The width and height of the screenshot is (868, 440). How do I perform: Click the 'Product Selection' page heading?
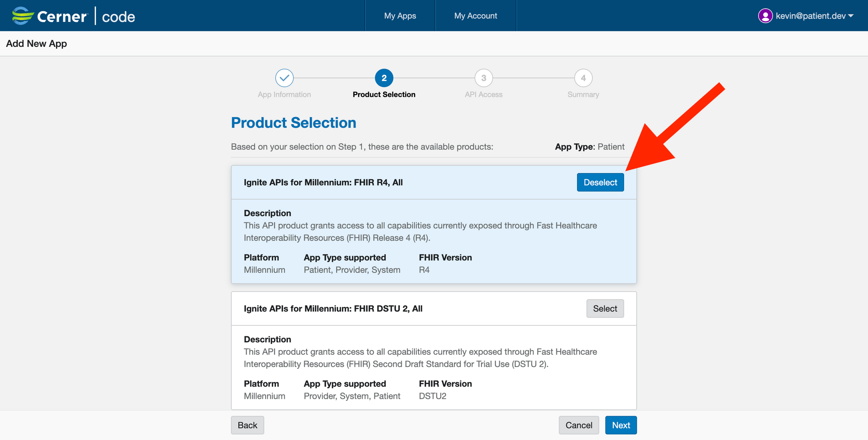[x=293, y=123]
